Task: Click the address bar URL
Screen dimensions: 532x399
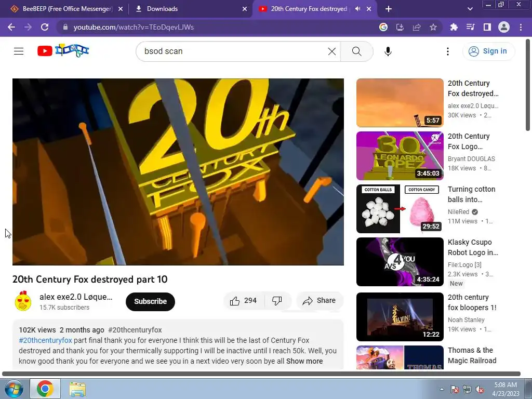Action: click(x=134, y=27)
